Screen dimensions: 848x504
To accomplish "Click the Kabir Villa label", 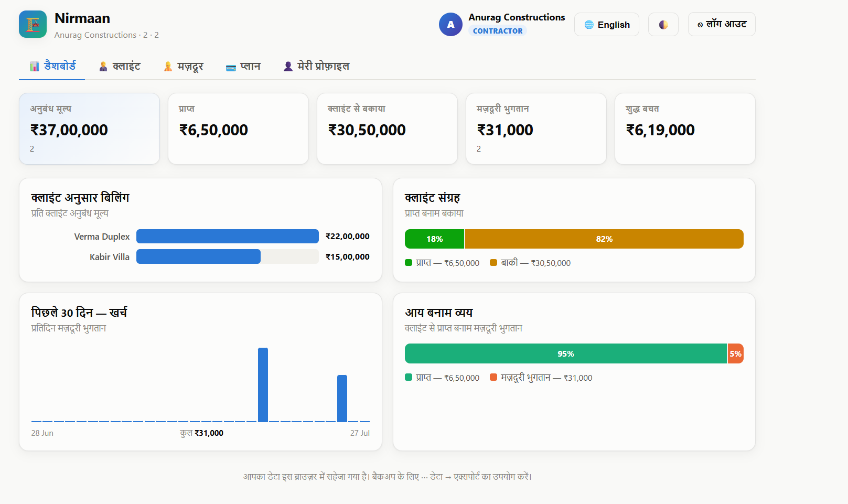I will 109,257.
